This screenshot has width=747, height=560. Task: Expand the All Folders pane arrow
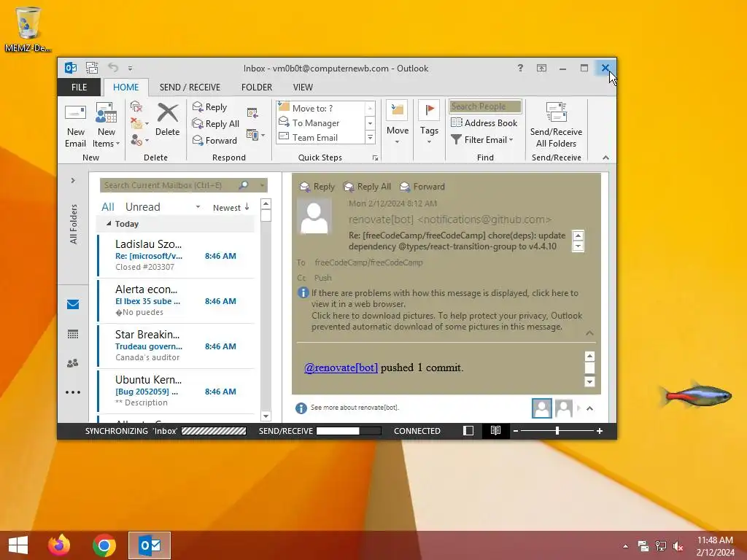pyautogui.click(x=73, y=181)
